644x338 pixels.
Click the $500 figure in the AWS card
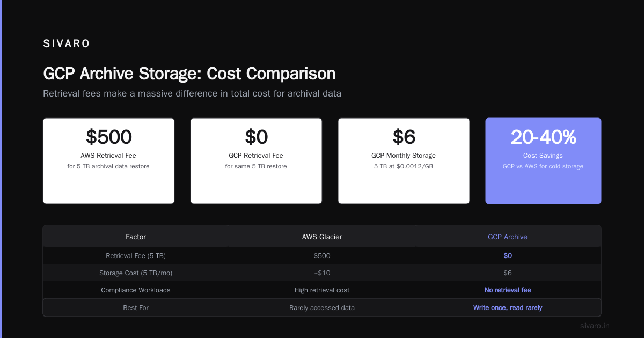(108, 137)
